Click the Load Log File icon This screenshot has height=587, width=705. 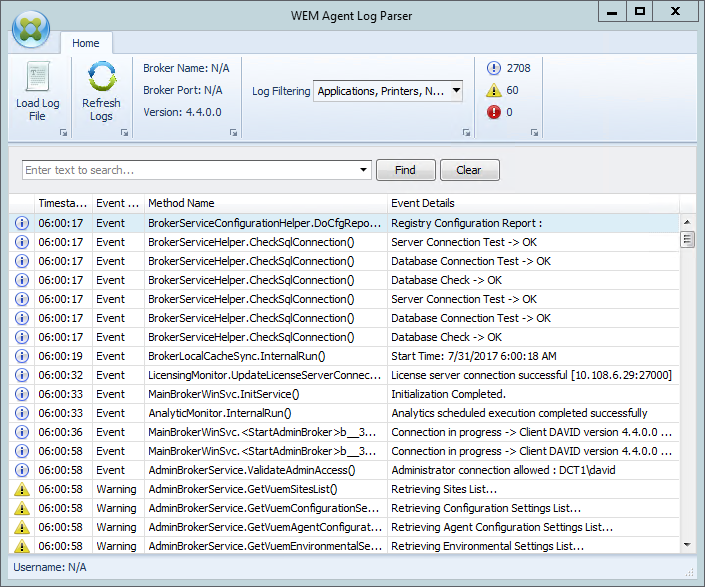37,78
